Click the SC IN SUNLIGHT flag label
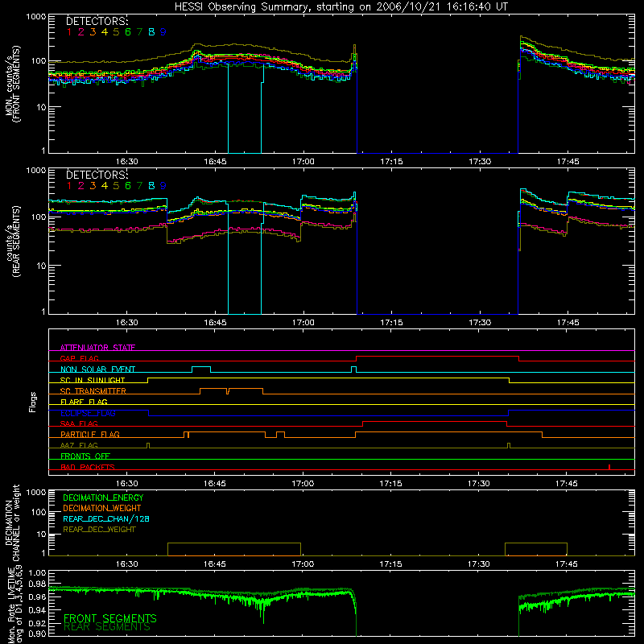 (93, 380)
